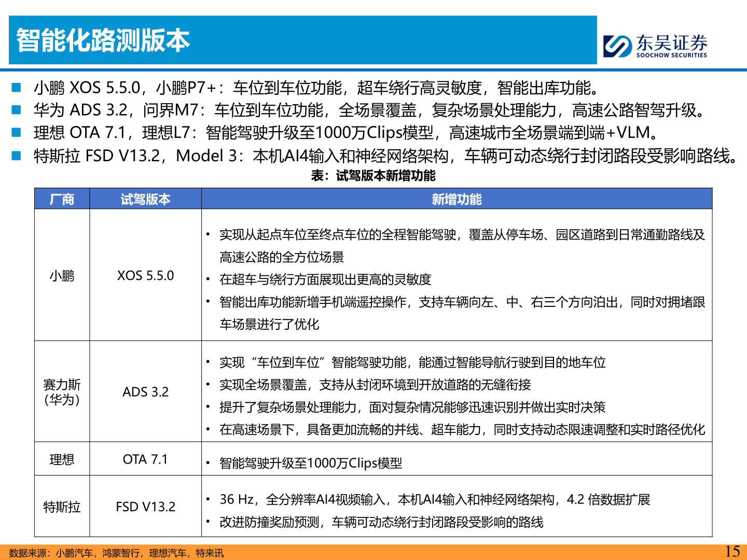Expand the FSD V13.2 version cell
The height and width of the screenshot is (560, 747).
[x=146, y=507]
